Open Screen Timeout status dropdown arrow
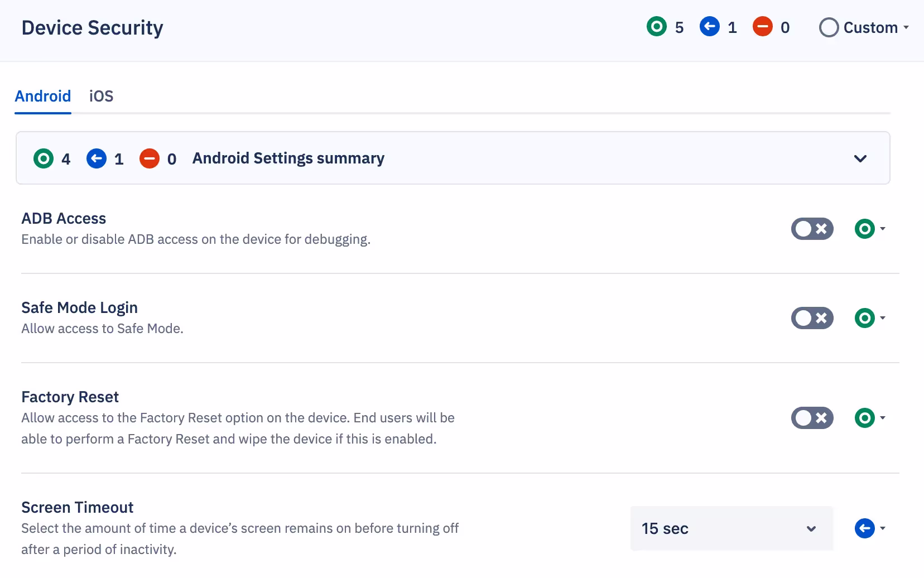Viewport: 924px width, 578px height. pos(883,528)
